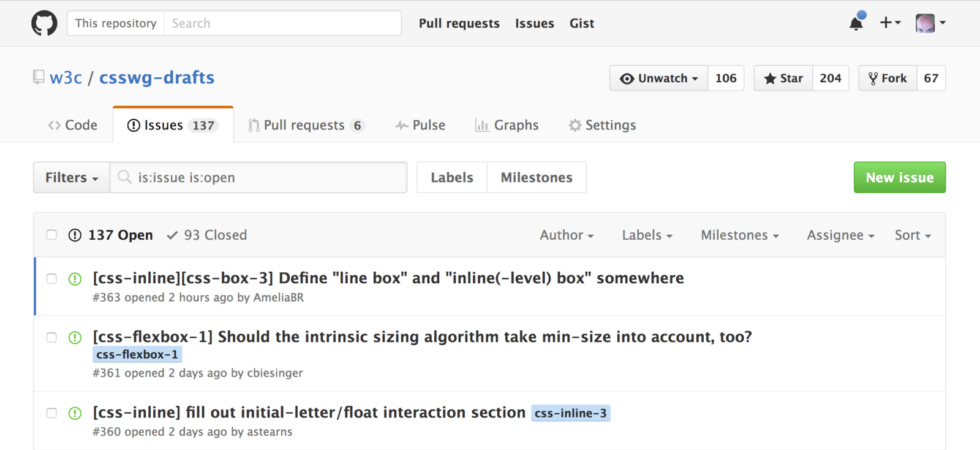Expand the Sort dropdown
The width and height of the screenshot is (980, 450).
912,235
